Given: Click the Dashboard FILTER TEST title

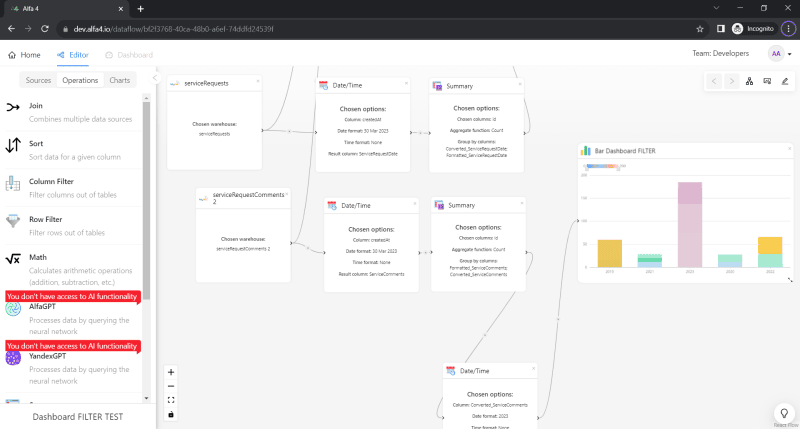Looking at the screenshot, I should (78, 416).
